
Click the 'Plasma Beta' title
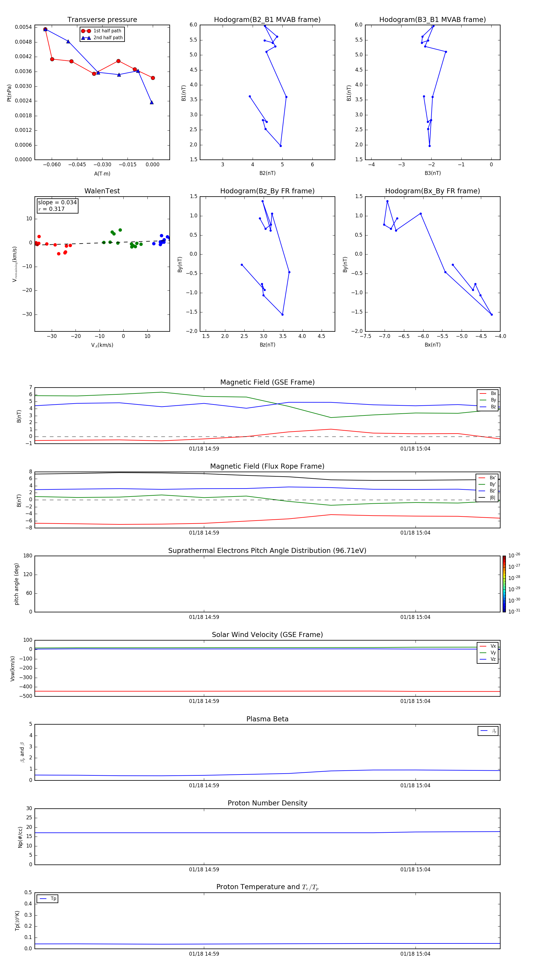(267, 719)
